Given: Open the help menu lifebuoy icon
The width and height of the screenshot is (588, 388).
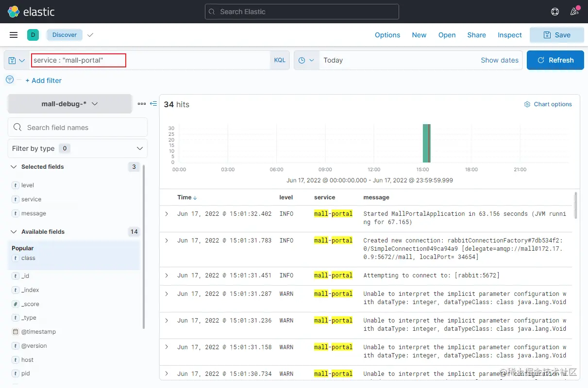Looking at the screenshot, I should tap(555, 12).
